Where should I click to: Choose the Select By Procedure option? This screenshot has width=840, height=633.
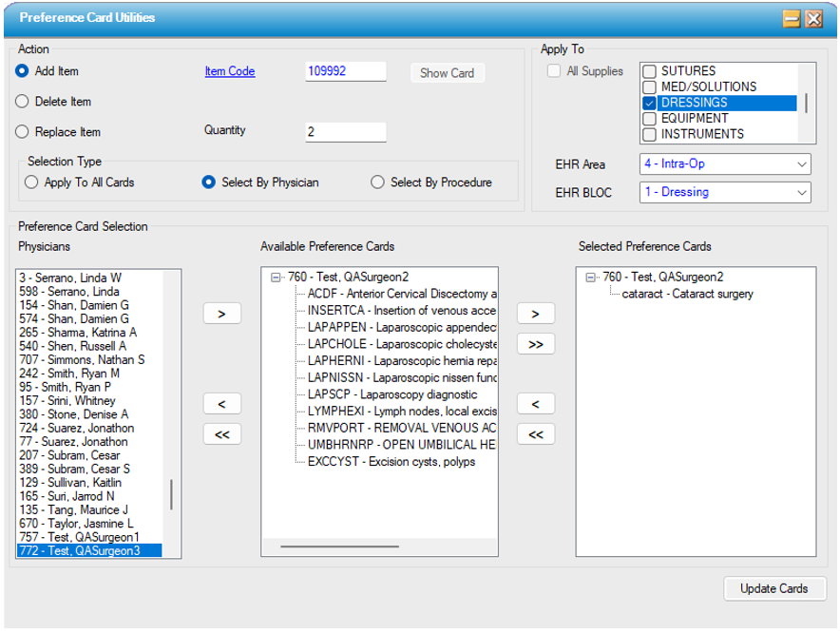tap(377, 182)
